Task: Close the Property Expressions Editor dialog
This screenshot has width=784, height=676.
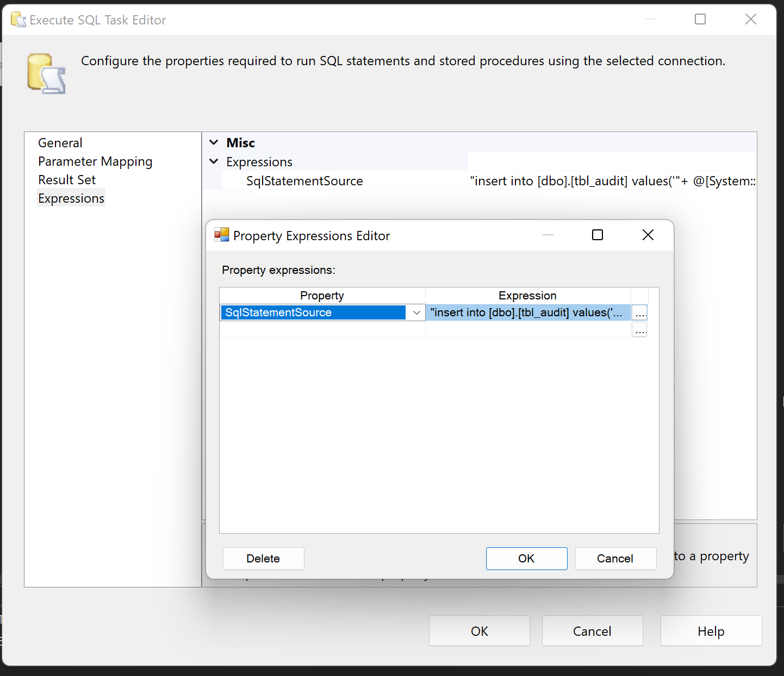Action: (x=648, y=235)
